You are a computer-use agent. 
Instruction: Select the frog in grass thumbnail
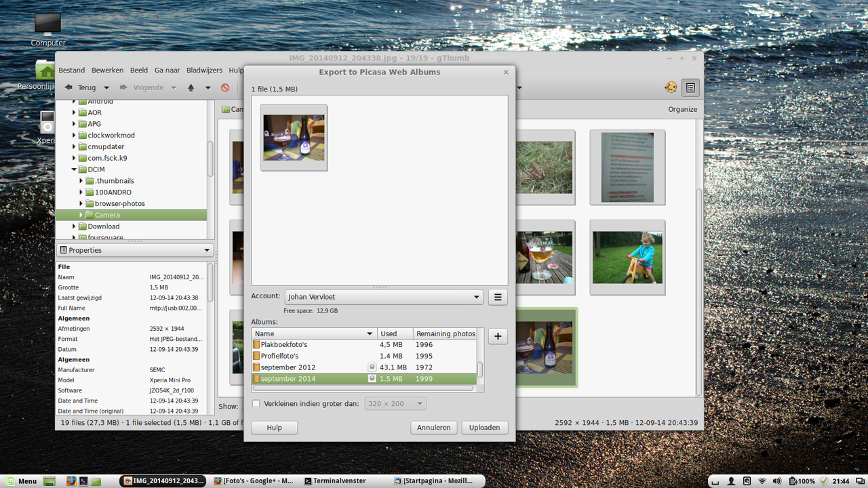pos(545,167)
